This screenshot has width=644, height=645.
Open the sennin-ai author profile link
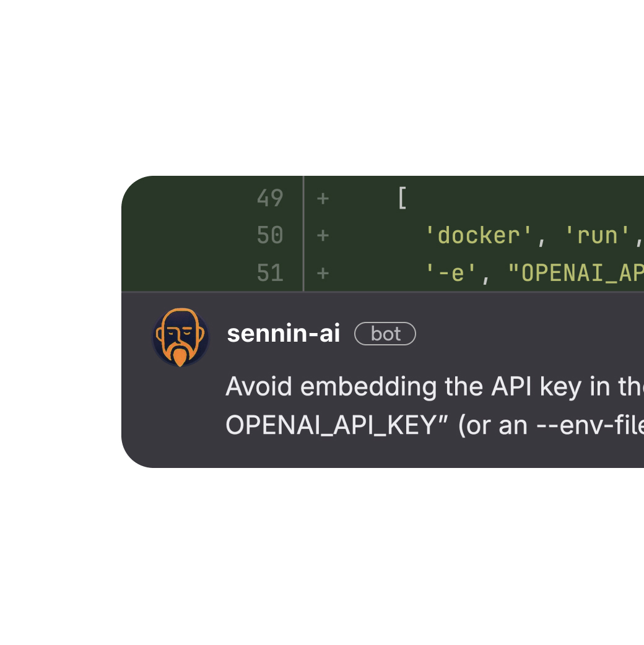pos(284,334)
